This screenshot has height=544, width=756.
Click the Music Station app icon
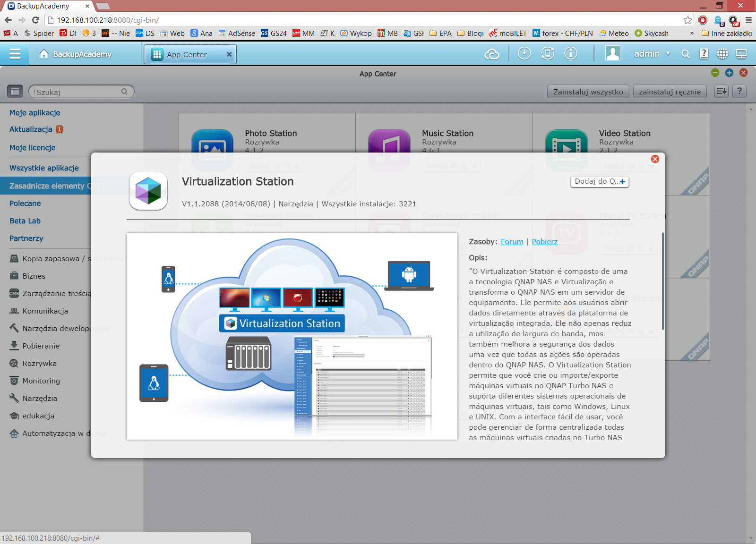pos(389,142)
